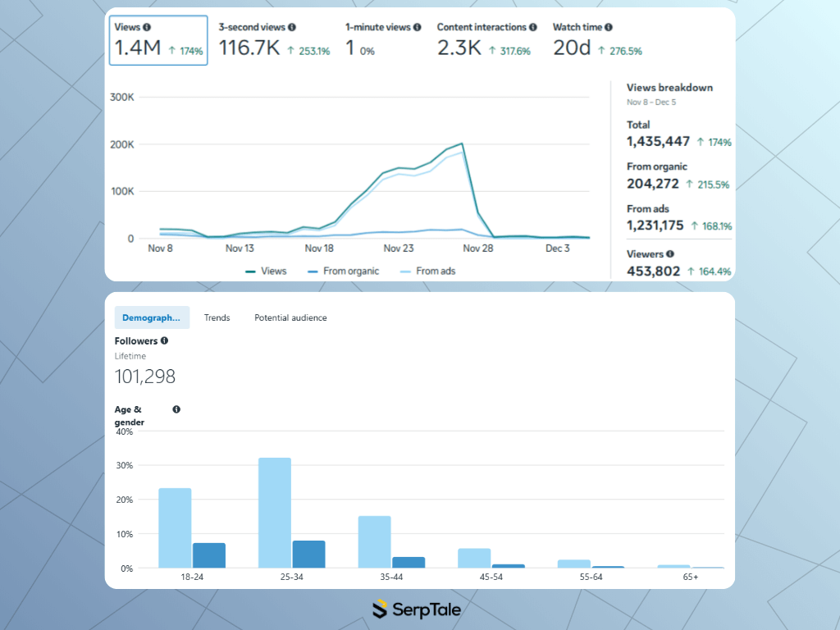Select the 1-minute views metric
The height and width of the screenshot is (630, 840).
(383, 41)
